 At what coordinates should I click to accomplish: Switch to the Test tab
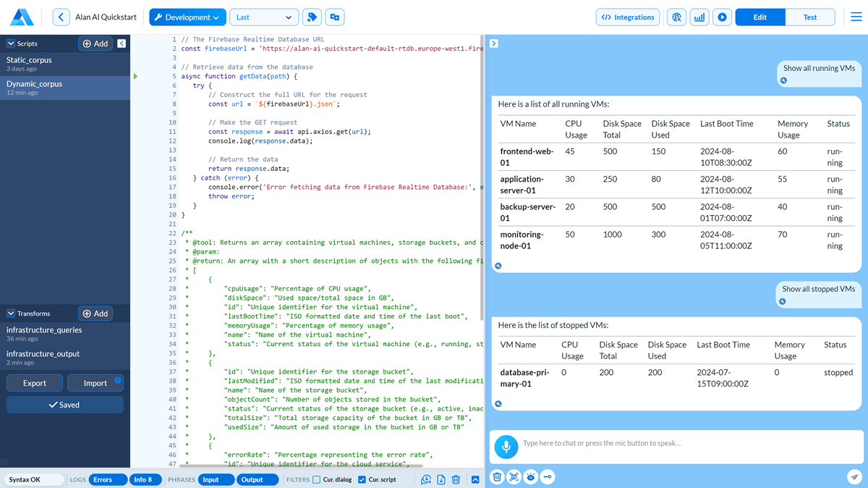coord(811,17)
